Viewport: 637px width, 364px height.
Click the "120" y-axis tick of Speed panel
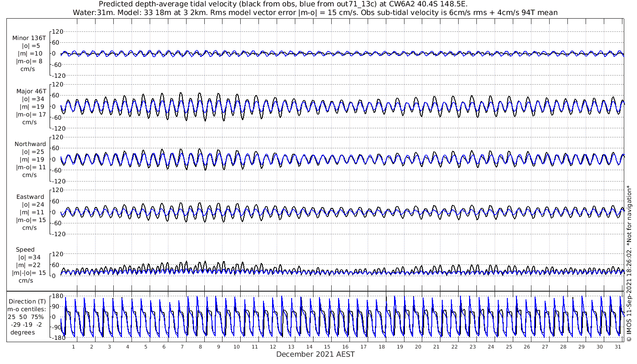point(58,254)
